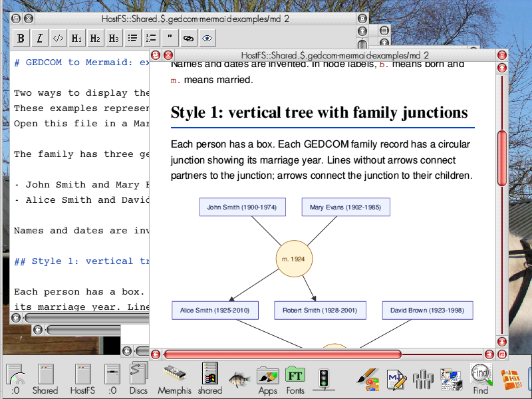
Task: Open the Apps folder
Action: [268, 380]
